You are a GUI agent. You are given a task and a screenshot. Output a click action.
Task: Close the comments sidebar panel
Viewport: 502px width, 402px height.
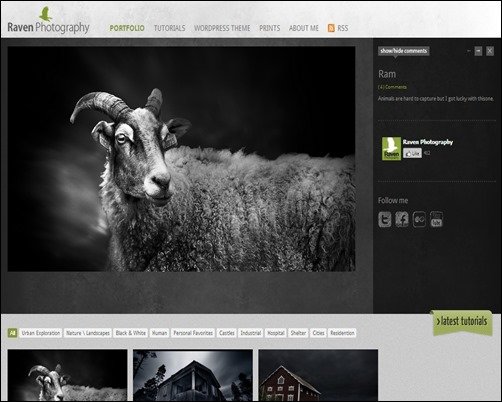pyautogui.click(x=490, y=51)
